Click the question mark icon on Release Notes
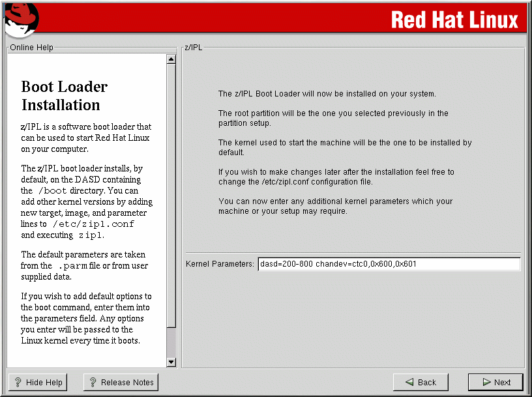532x397 pixels. 93,383
